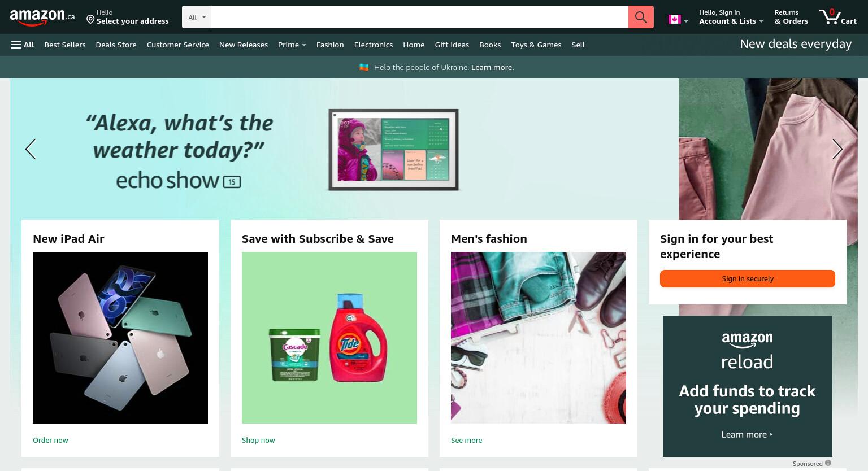The image size is (868, 471).
Task: Click in the search input field
Action: tap(419, 17)
